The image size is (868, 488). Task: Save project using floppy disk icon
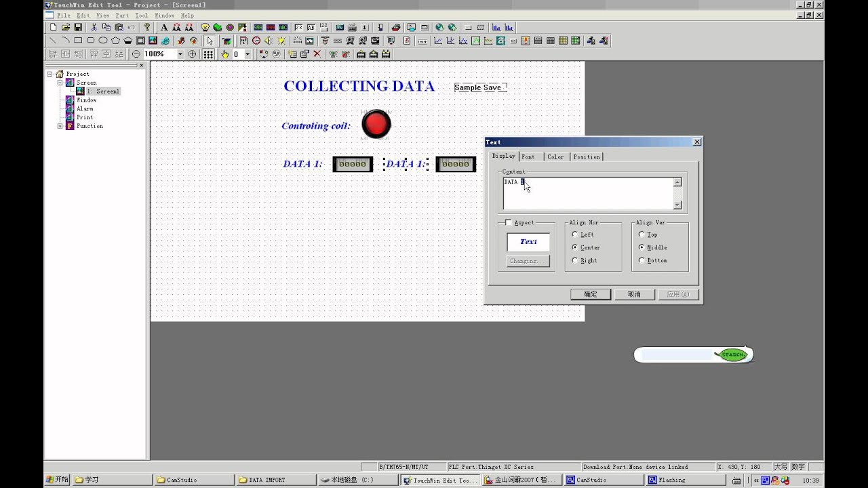coord(78,27)
